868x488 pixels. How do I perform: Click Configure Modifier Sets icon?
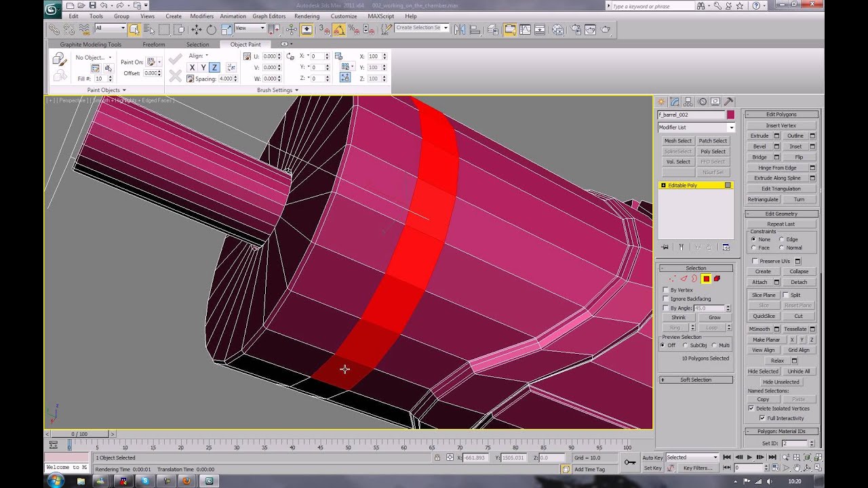click(726, 247)
